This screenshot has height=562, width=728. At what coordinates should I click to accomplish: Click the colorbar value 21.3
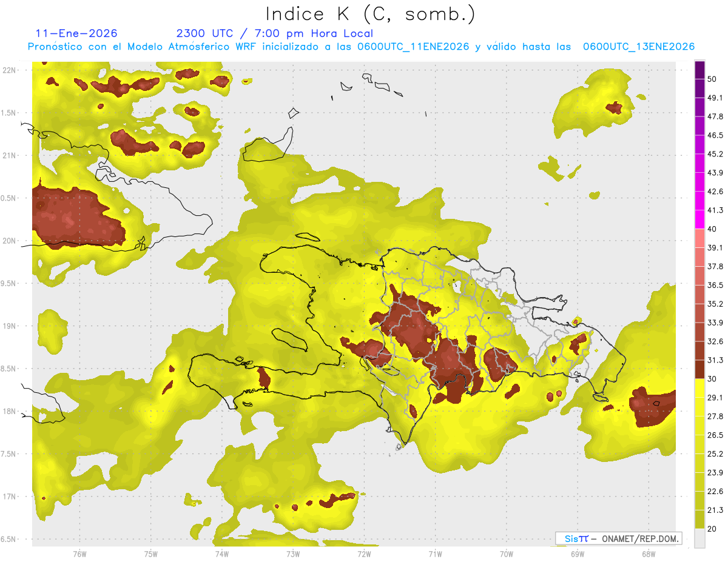pyautogui.click(x=716, y=510)
